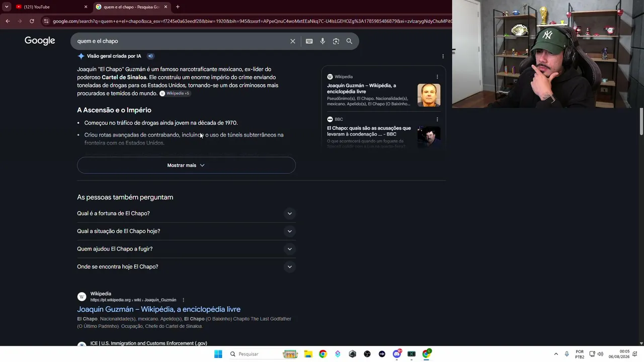Open AI overview three-dot options menu

(443, 56)
